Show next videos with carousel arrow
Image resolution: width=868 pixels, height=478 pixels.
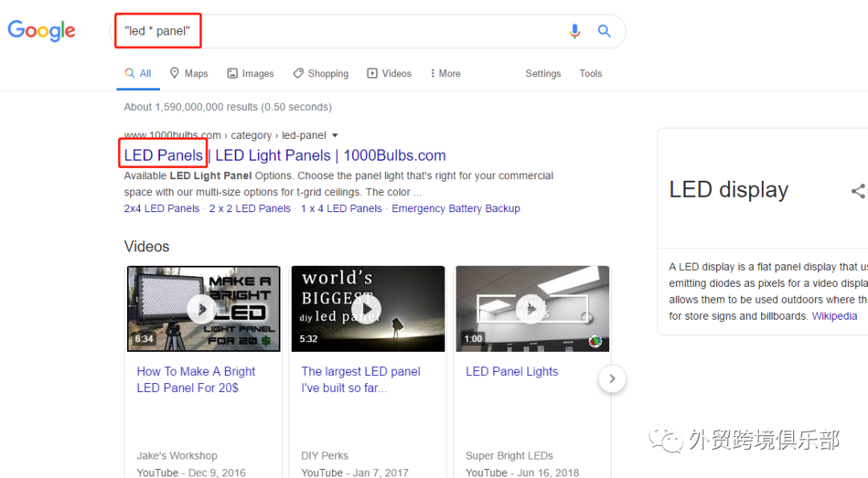click(x=612, y=379)
